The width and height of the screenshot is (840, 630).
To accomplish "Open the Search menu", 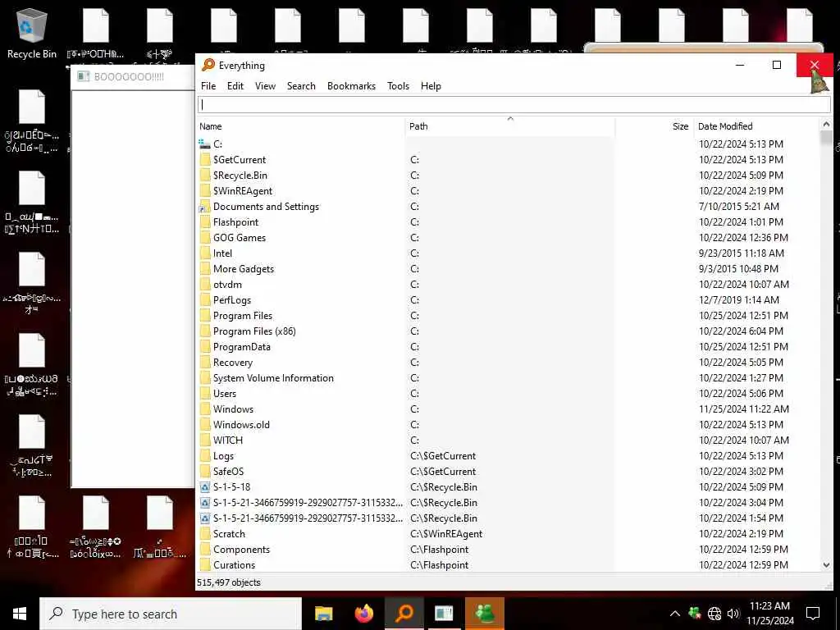I will pyautogui.click(x=301, y=85).
